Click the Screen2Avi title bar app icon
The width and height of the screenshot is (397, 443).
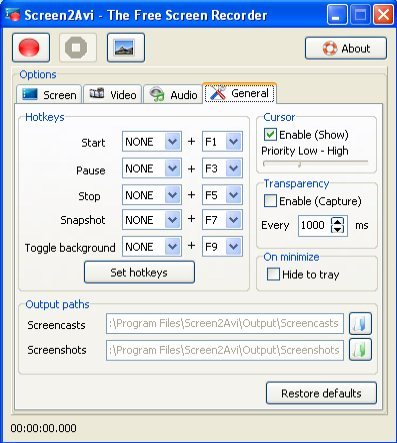tap(13, 15)
